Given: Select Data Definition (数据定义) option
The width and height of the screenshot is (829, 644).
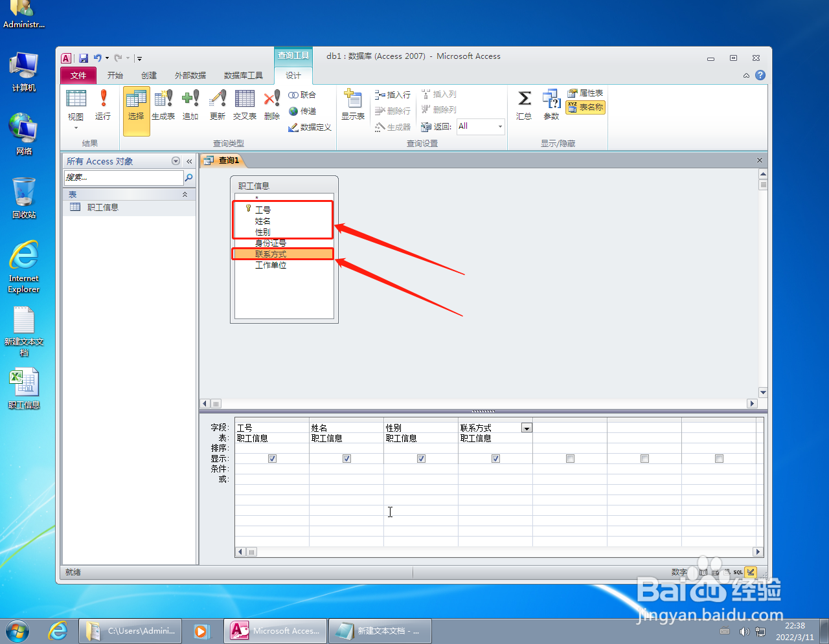Looking at the screenshot, I should coord(310,127).
